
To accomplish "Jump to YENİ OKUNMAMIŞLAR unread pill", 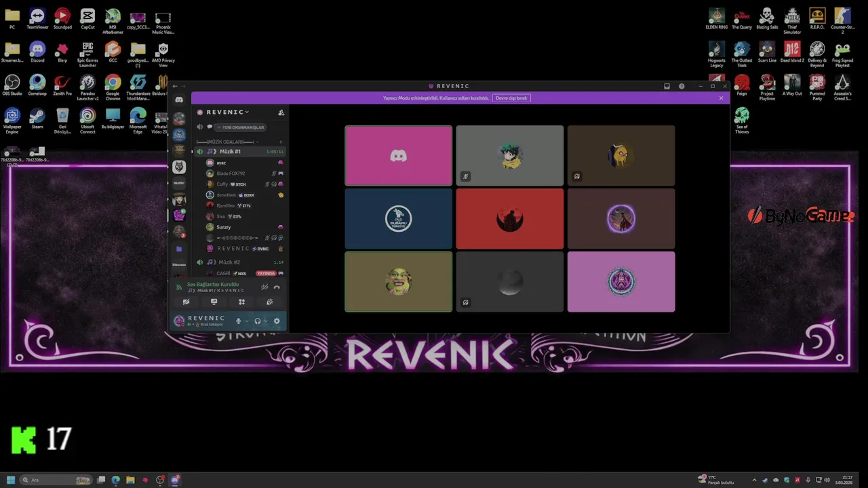I will (241, 127).
